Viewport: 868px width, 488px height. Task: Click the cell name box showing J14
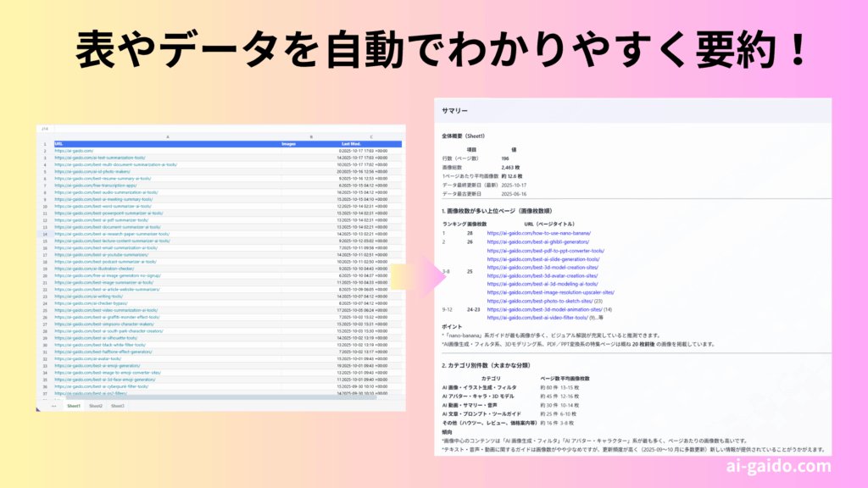tap(45, 129)
